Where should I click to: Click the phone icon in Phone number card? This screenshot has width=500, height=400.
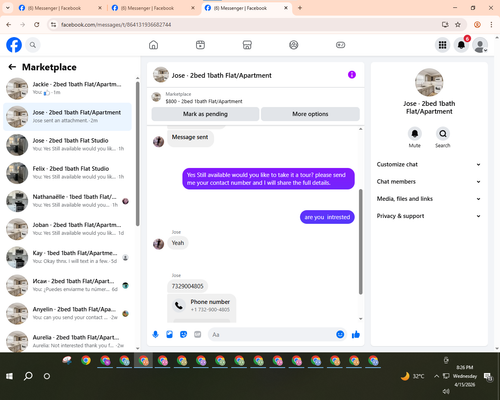(x=179, y=305)
